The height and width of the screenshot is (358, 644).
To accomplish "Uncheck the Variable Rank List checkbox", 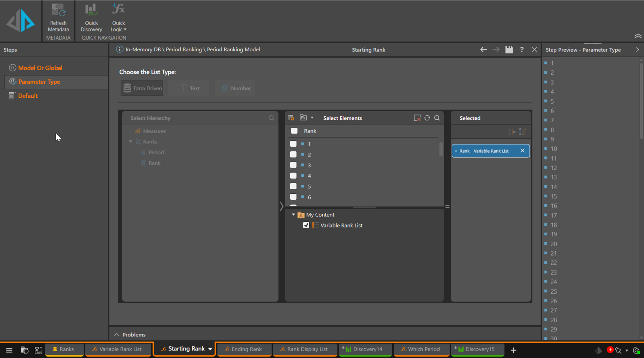I will tap(306, 225).
